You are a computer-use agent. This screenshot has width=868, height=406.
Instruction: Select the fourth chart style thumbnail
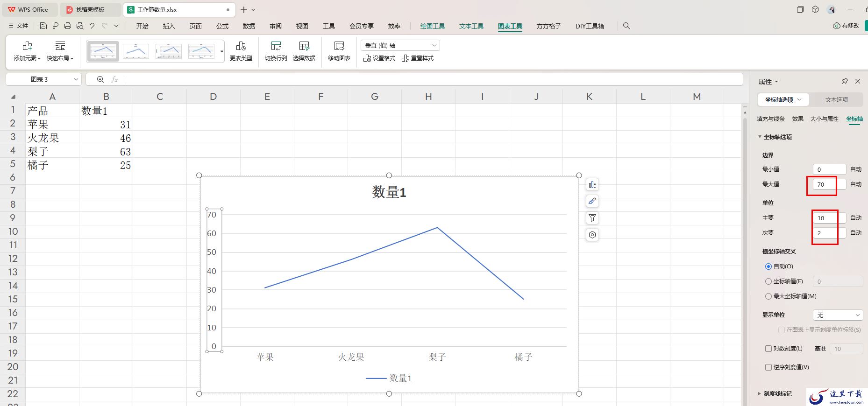click(x=201, y=51)
